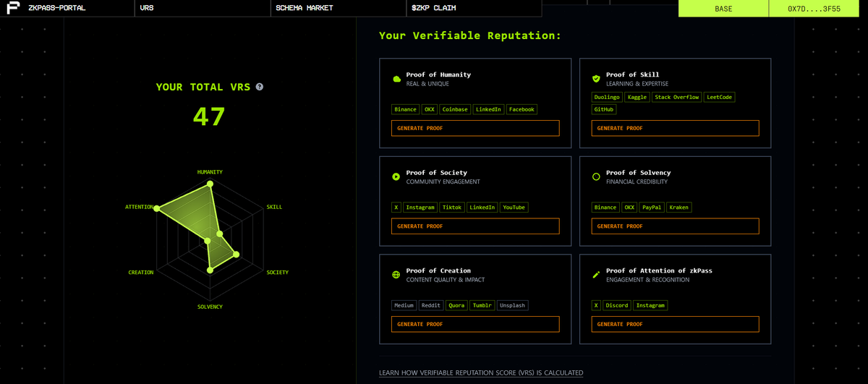Generate proof for Proof of Humanity
Screen dimensions: 868x384
pos(475,128)
